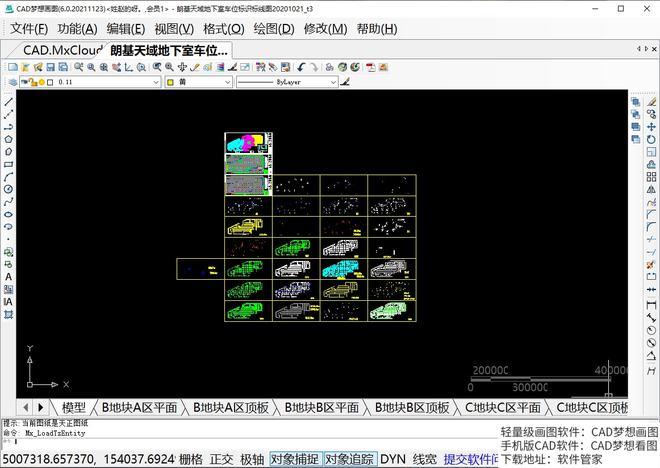Select the Rotate tool on right toolbar
660x468 pixels.
pyautogui.click(x=651, y=139)
